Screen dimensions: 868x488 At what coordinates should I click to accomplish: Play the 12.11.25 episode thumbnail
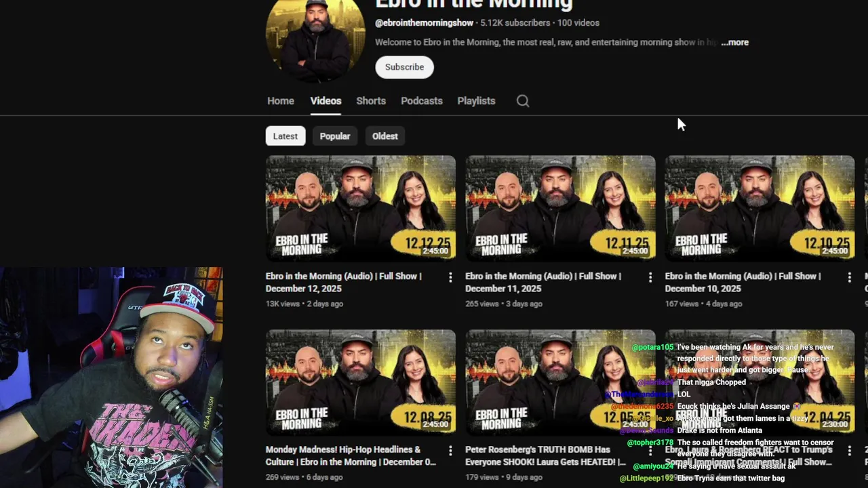point(560,208)
